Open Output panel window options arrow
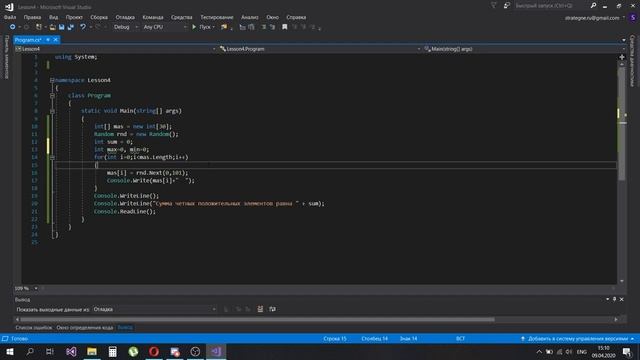Image resolution: width=640 pixels, height=360 pixels. point(607,299)
